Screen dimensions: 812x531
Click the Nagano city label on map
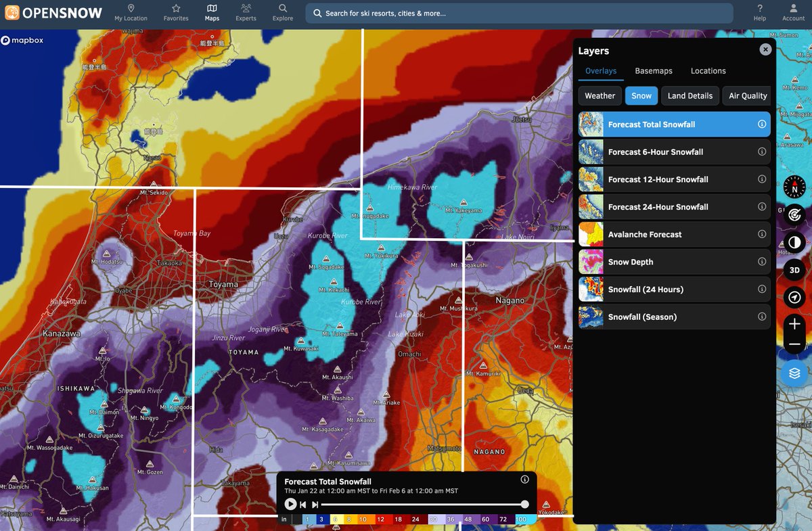click(x=510, y=300)
